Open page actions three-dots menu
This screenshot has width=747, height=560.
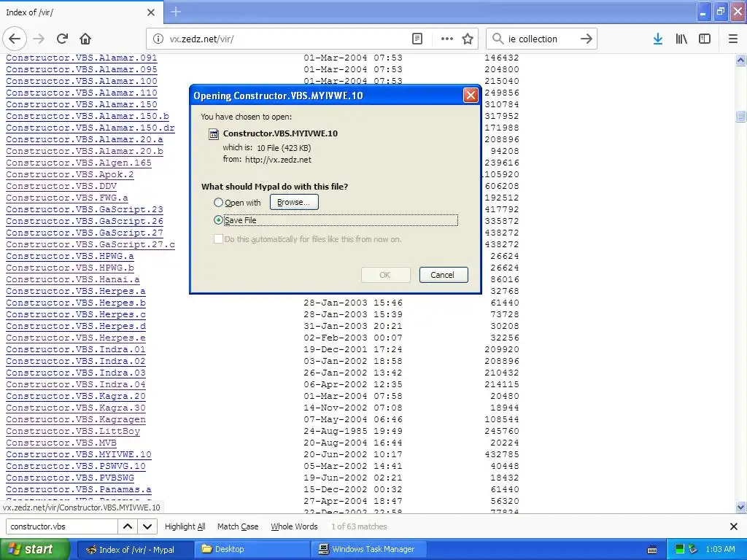447,39
